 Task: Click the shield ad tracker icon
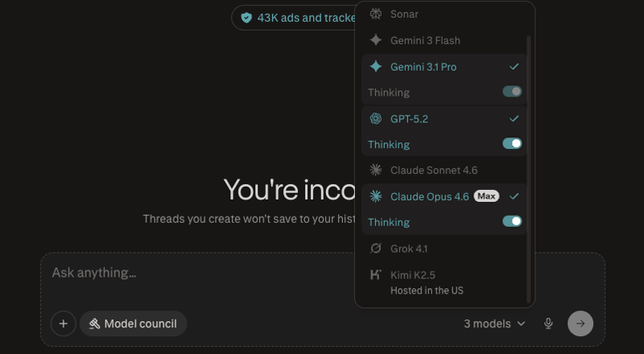coord(246,18)
